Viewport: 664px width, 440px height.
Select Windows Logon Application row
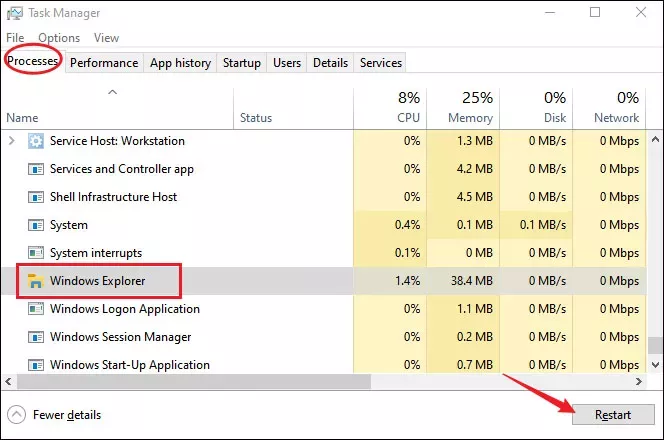[x=324, y=309]
